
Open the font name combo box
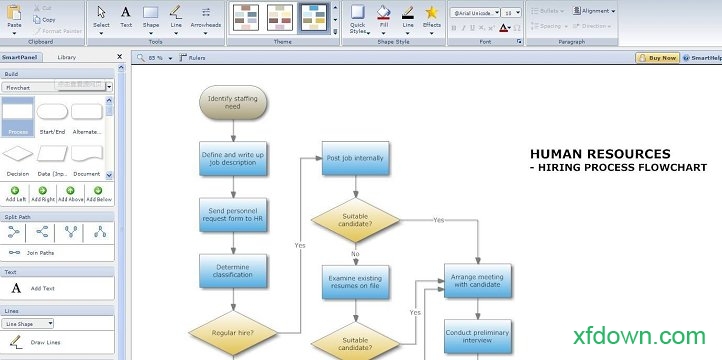point(475,13)
